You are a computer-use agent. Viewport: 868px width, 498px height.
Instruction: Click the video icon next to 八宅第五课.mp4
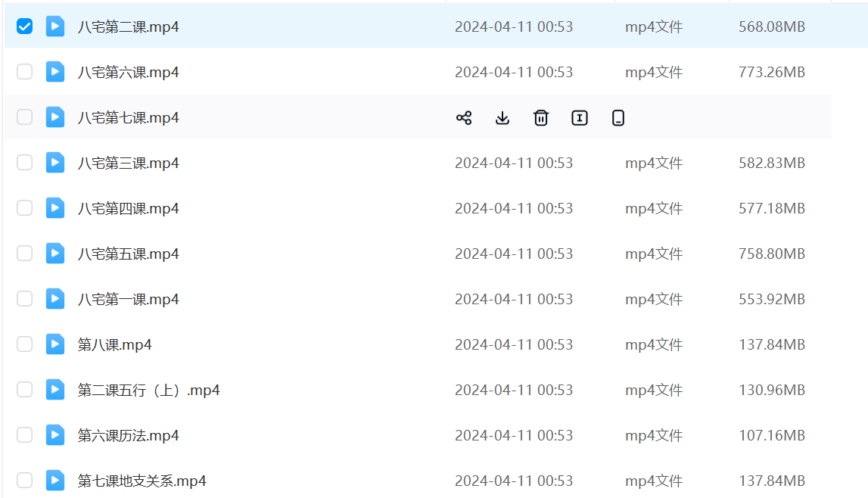coord(55,254)
